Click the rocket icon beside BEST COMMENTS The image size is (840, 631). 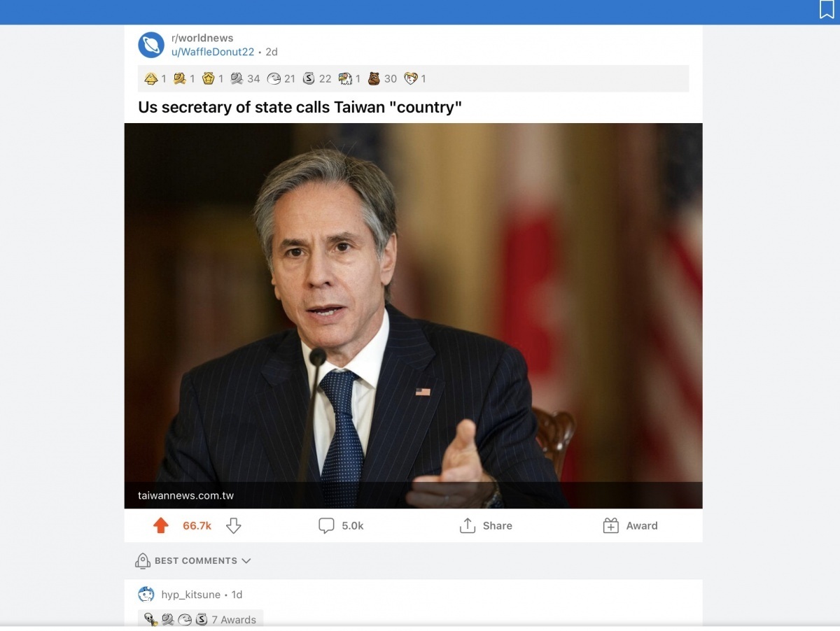[x=143, y=560]
